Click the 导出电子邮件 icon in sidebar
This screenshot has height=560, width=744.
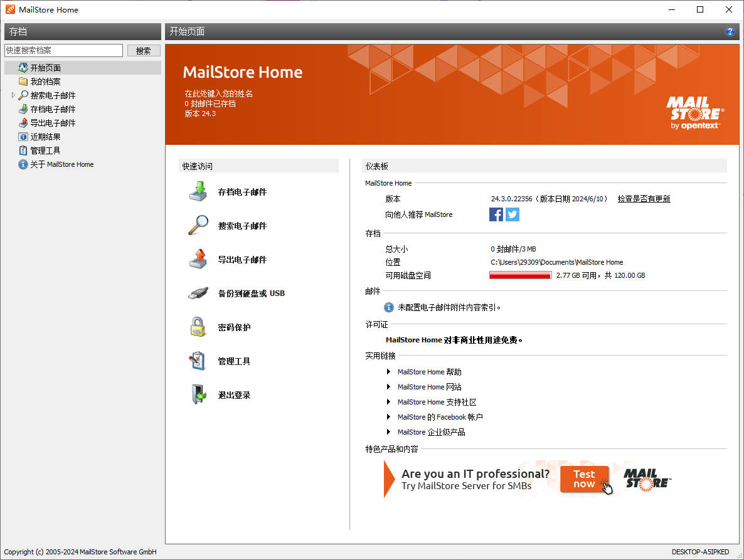pos(23,122)
